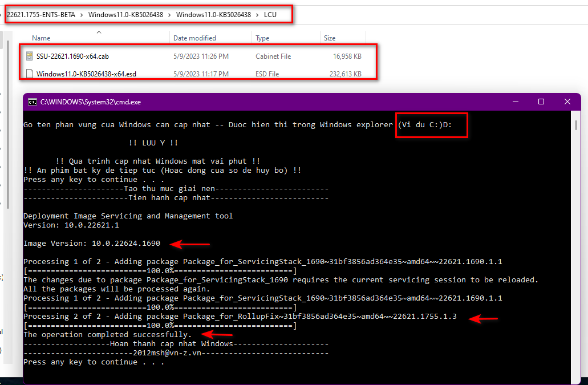
Task: Select the file name Windows11.0-KB5026438-x64.esd
Action: tap(86, 74)
